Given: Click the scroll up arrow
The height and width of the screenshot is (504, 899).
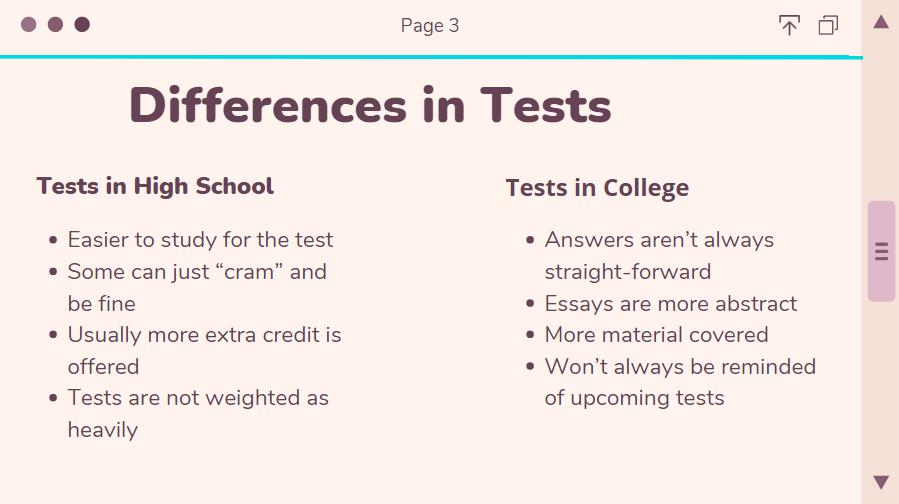Looking at the screenshot, I should 881,22.
